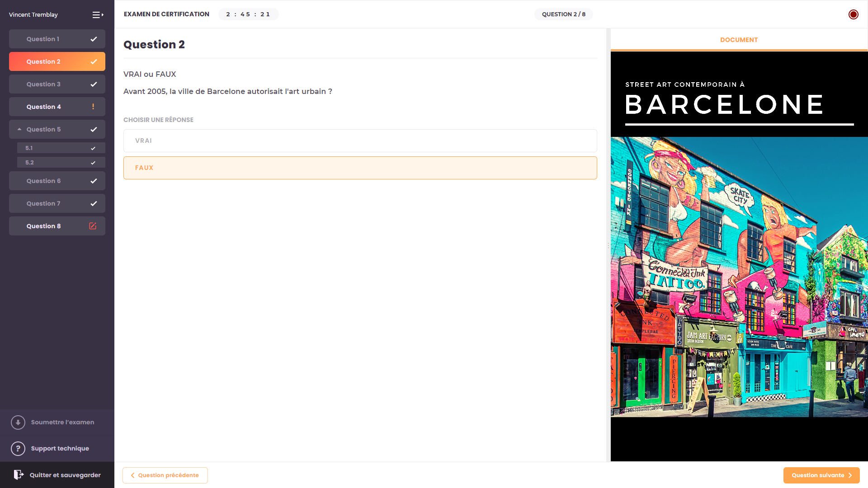Click the Quitter et sauvegarder exit icon

18,475
